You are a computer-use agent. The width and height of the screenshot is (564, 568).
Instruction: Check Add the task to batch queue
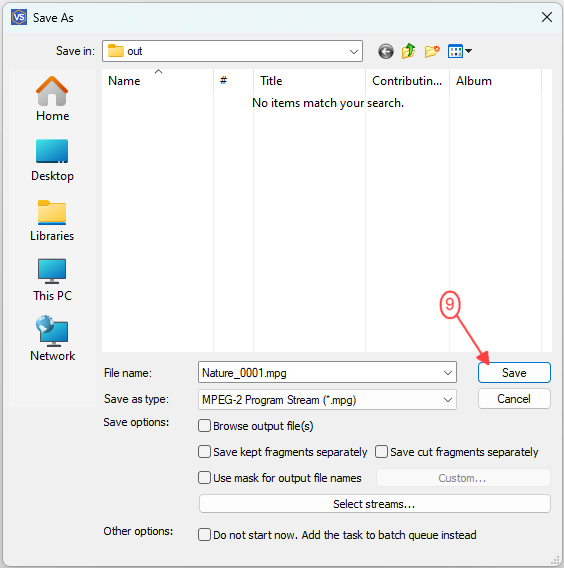point(204,534)
